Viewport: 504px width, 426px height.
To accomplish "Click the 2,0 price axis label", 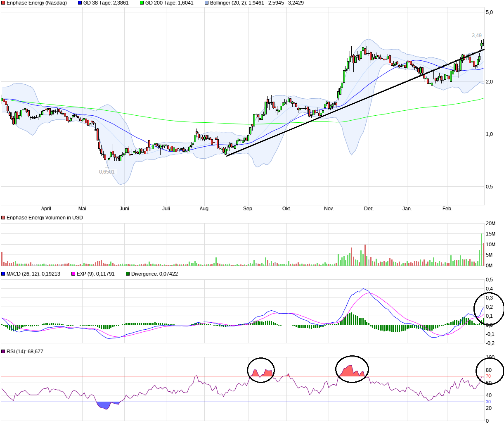I will [x=489, y=82].
